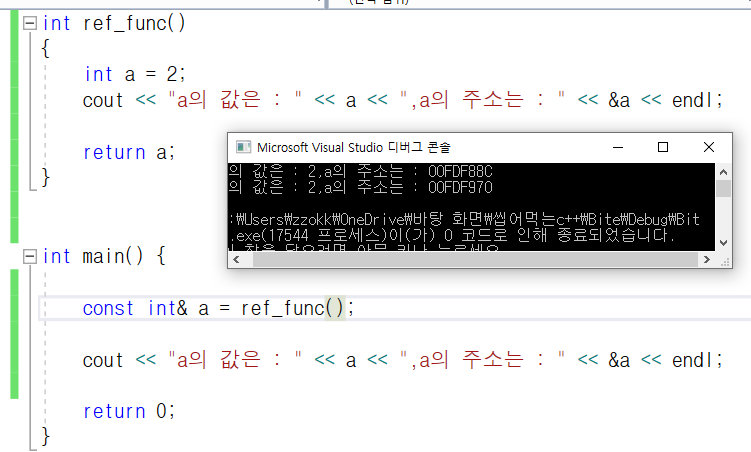Minimize the debug console window
Viewport: 751px width, 452px height.
click(x=618, y=147)
